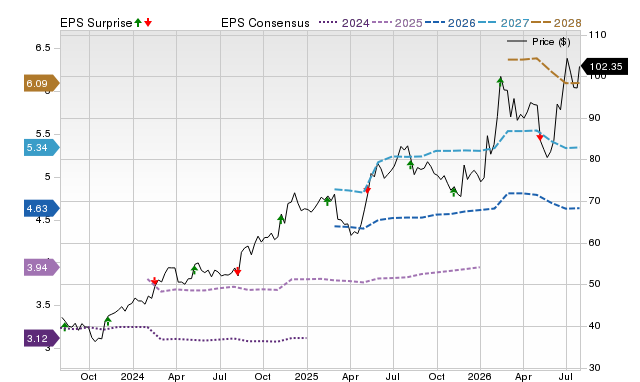Screen dimensions: 640x382
Task: Click the EPS Surprise label text
Action: pos(96,23)
